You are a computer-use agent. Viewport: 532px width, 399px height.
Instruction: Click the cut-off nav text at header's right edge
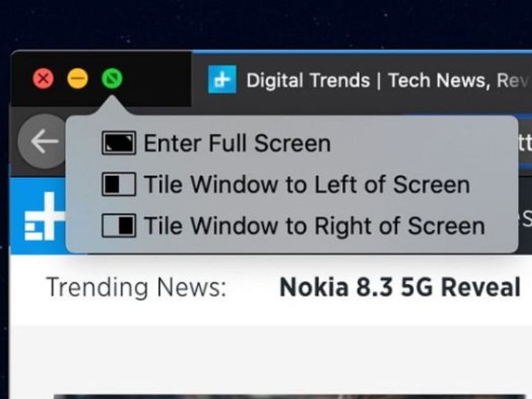coord(526,219)
